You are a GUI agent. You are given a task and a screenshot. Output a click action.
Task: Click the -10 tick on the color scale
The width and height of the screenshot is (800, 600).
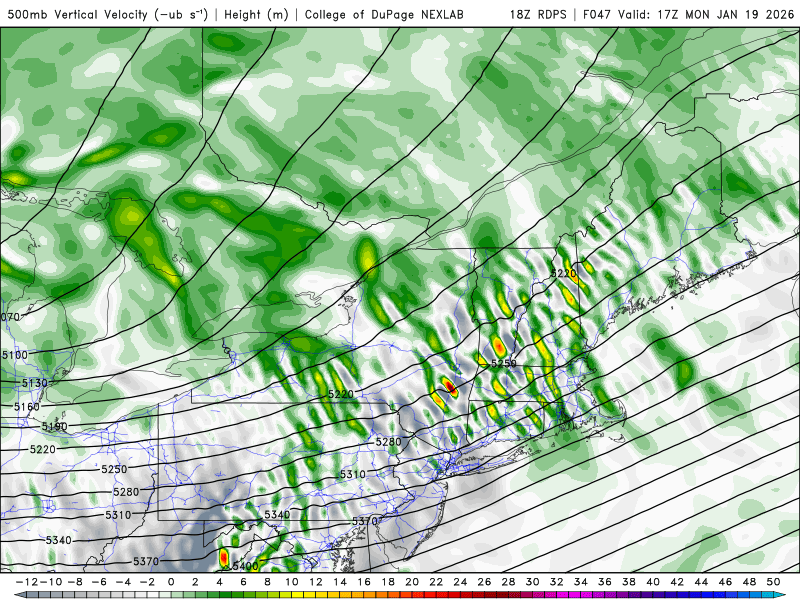pos(51,582)
